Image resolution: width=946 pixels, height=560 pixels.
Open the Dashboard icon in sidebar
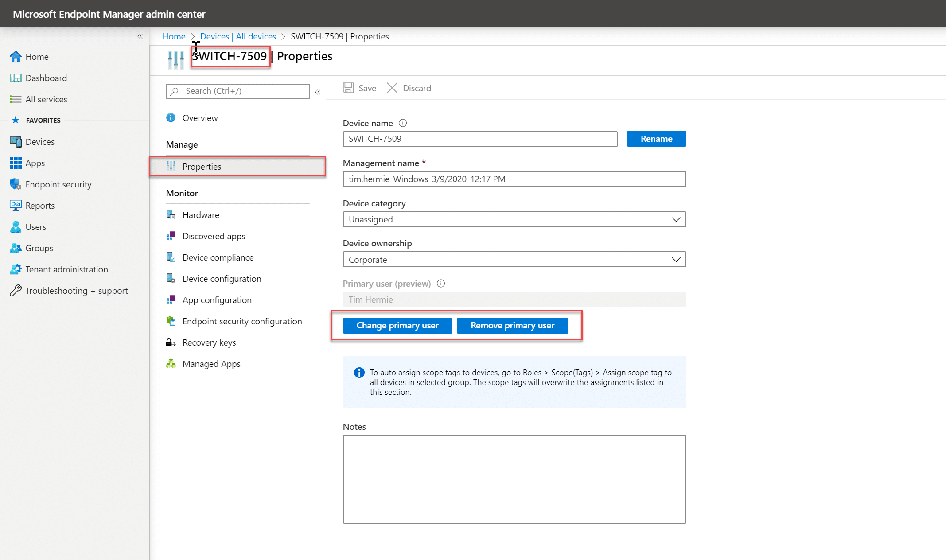(x=16, y=78)
